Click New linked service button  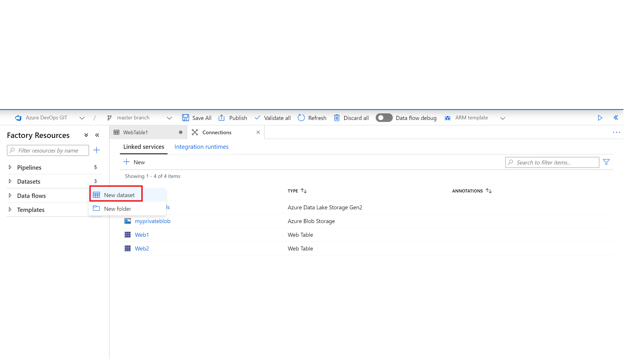pos(134,162)
